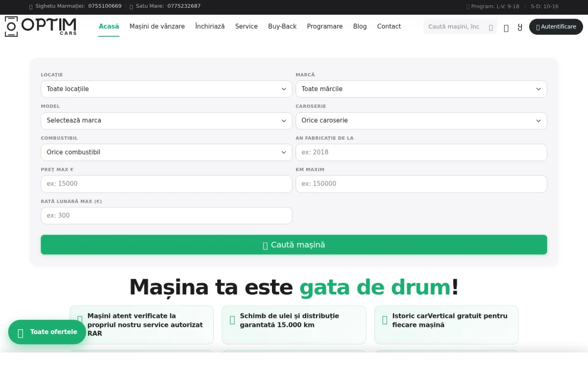The height and width of the screenshot is (388, 588).
Task: Click the 'Schimb de ulei și distribuție garantată' text
Action: coord(290,320)
